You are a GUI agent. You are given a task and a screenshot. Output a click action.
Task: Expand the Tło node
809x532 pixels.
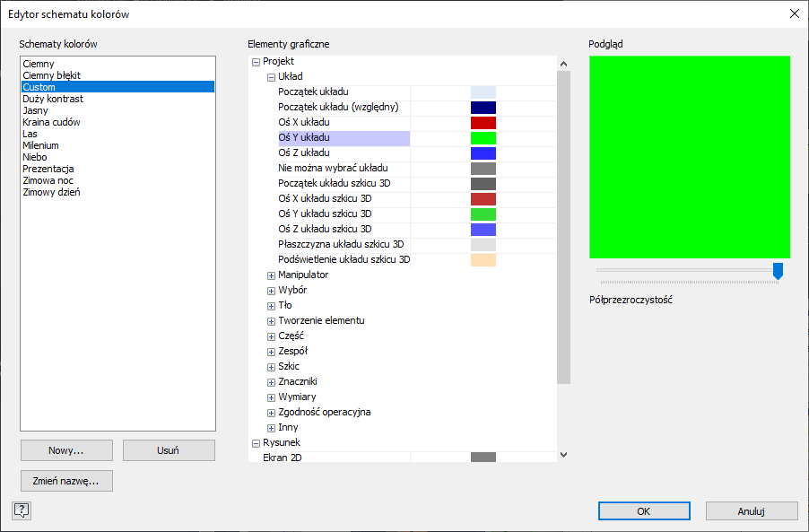pyautogui.click(x=271, y=306)
